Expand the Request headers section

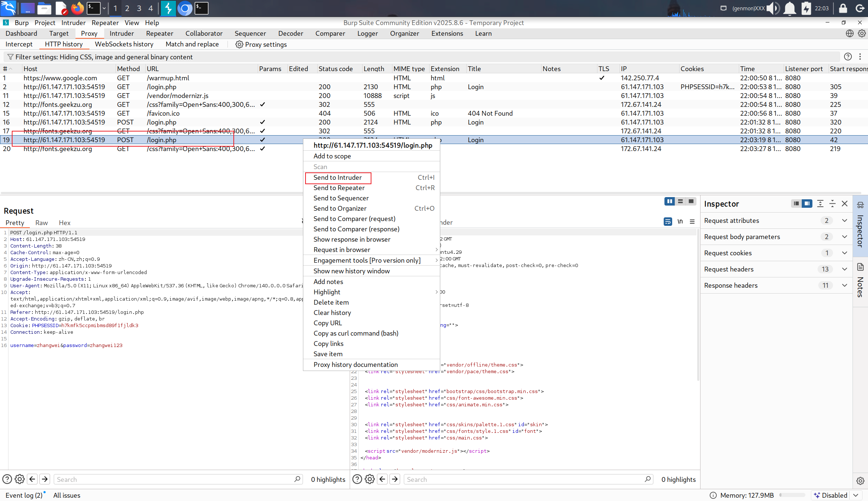tap(844, 269)
